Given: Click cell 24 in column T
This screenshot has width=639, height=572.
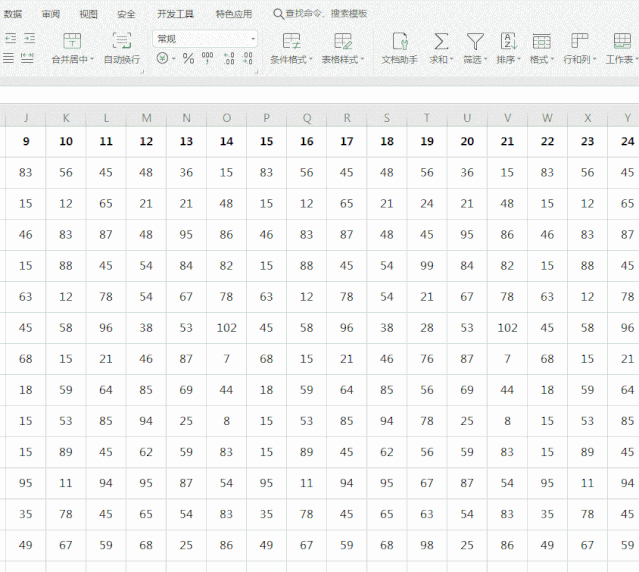Looking at the screenshot, I should pyautogui.click(x=427, y=204).
